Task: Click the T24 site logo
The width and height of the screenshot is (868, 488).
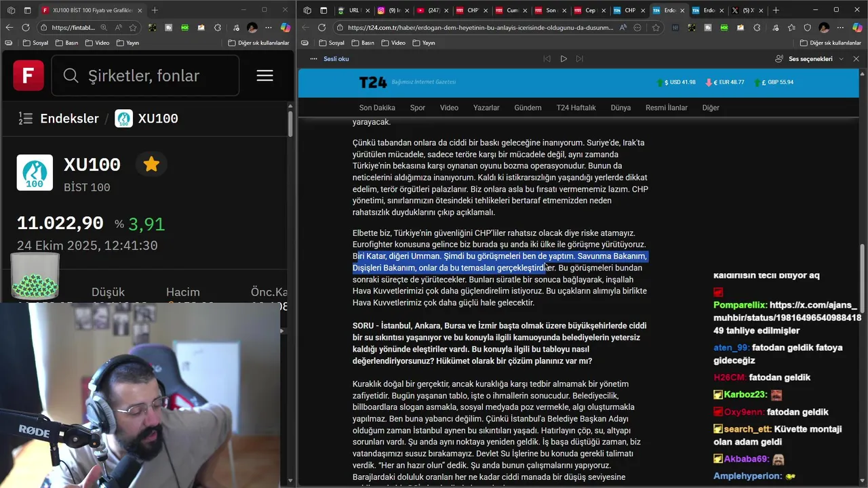Action: point(372,82)
